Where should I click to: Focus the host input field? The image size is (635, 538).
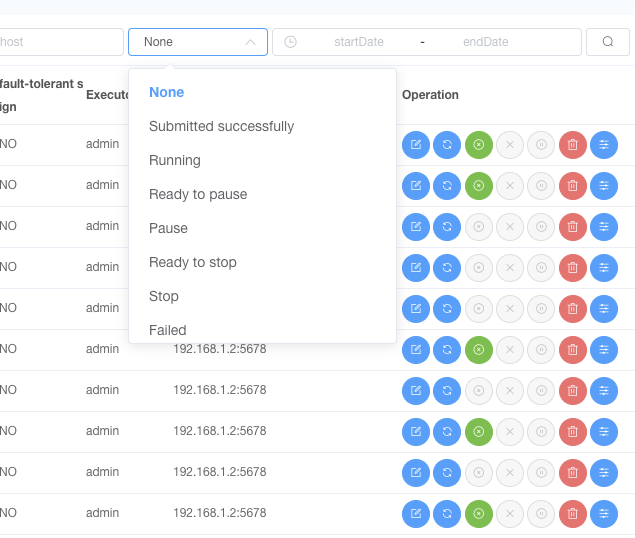click(x=61, y=42)
